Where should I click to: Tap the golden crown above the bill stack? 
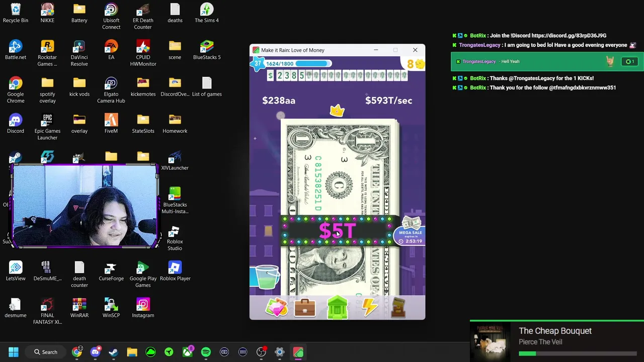click(x=337, y=111)
